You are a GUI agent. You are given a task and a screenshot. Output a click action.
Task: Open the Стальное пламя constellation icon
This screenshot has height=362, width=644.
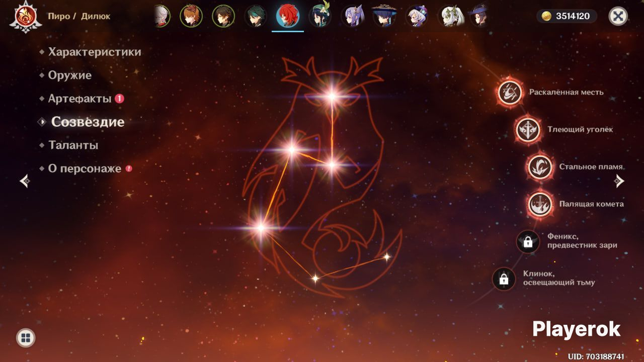click(540, 167)
